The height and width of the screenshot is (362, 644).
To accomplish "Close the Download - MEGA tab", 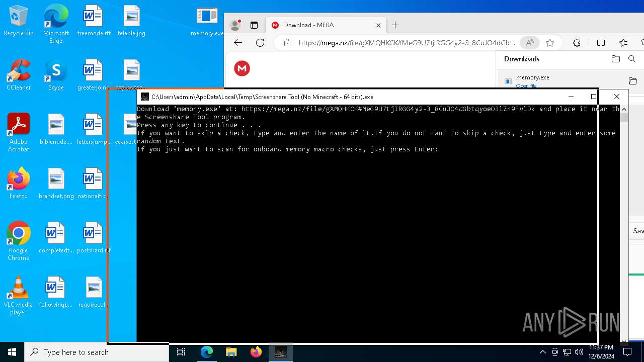I will (379, 25).
